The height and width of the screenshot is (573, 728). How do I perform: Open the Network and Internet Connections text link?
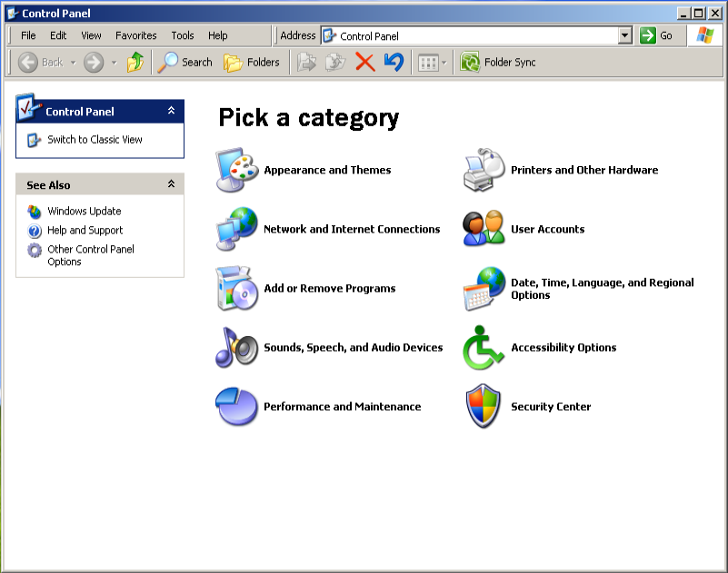pyautogui.click(x=352, y=229)
